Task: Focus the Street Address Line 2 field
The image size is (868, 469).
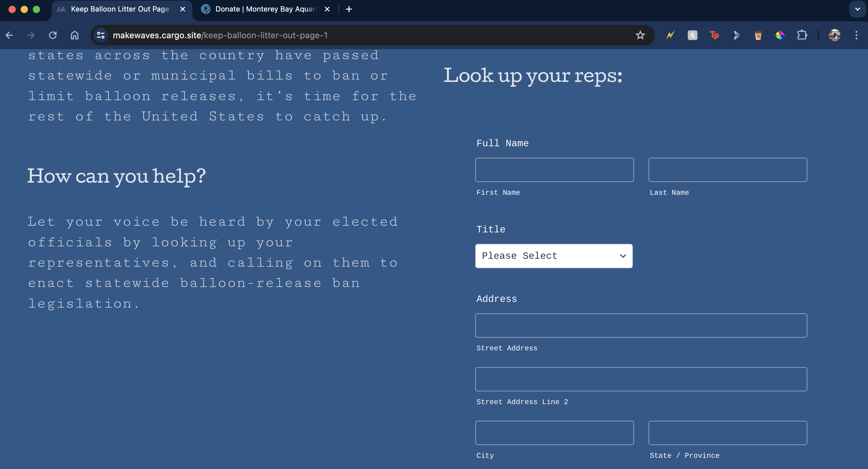Action: click(641, 379)
